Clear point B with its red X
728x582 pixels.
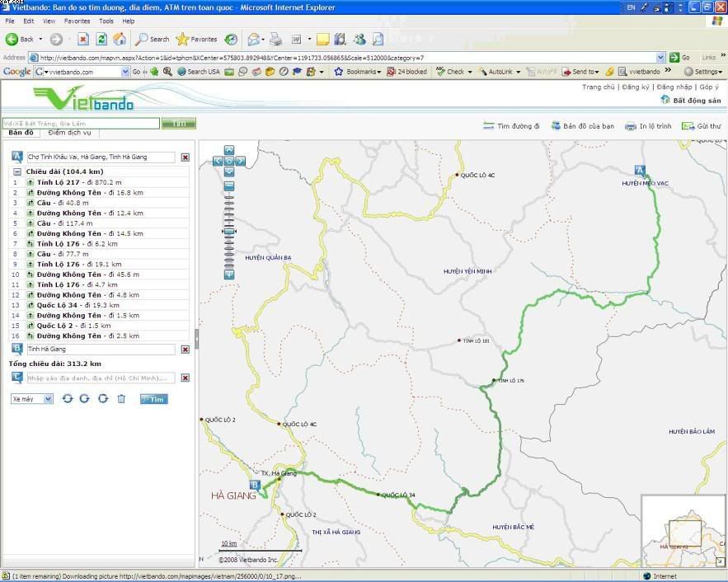(186, 350)
